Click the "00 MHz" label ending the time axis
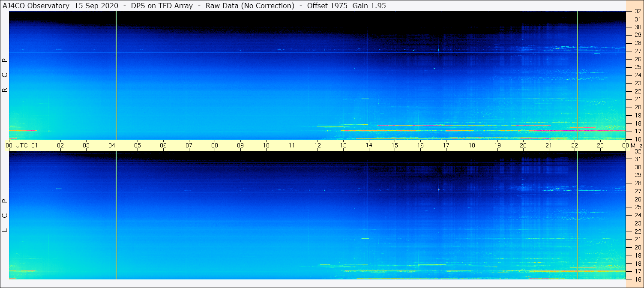 tap(632, 145)
